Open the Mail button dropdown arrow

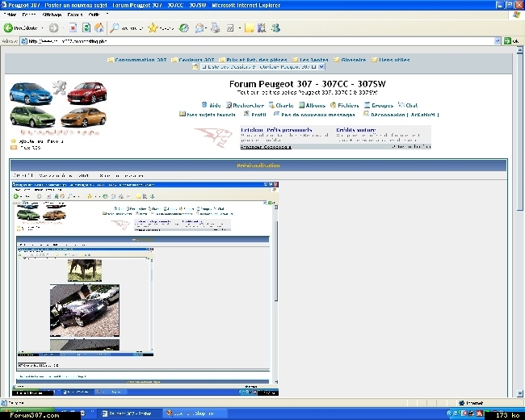pyautogui.click(x=206, y=28)
